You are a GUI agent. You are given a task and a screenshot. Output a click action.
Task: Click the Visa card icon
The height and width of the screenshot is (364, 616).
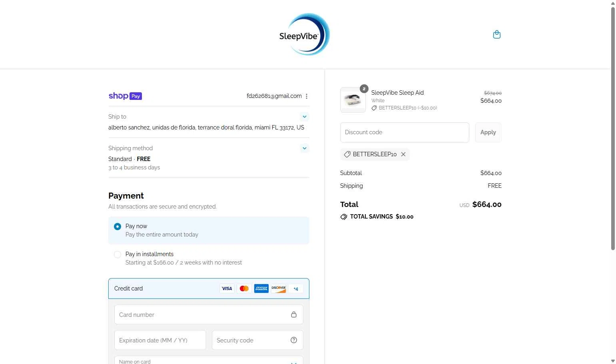227,288
